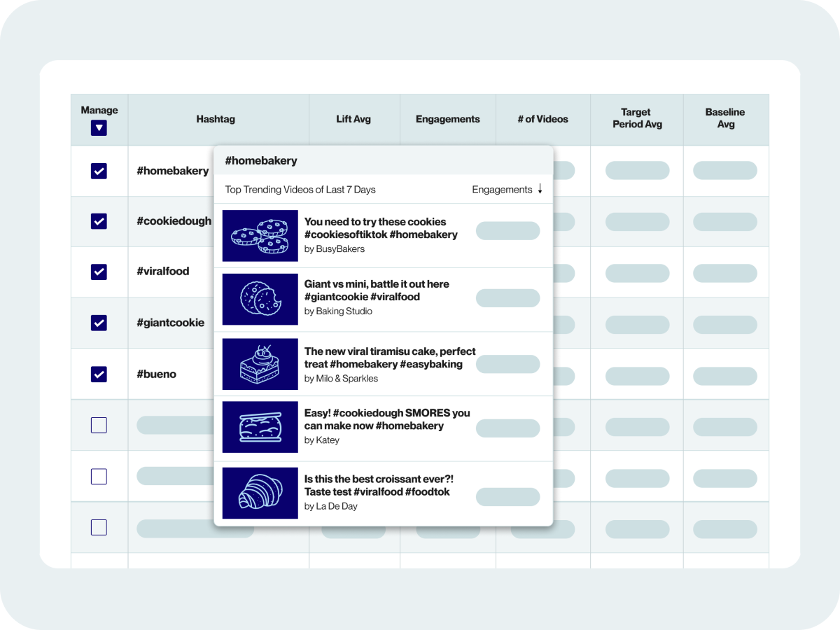Uncheck the #viralfood row checkbox
Image resolution: width=840 pixels, height=630 pixels.
99,272
